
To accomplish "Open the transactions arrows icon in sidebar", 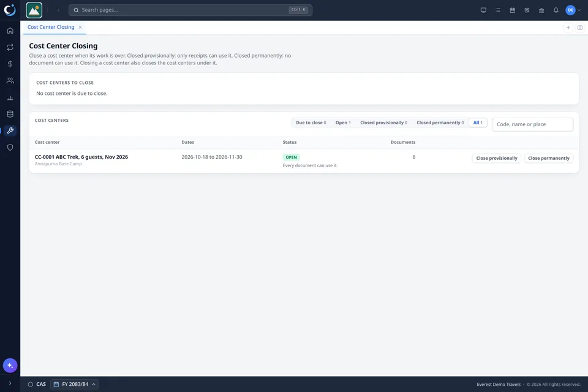I will pos(10,47).
